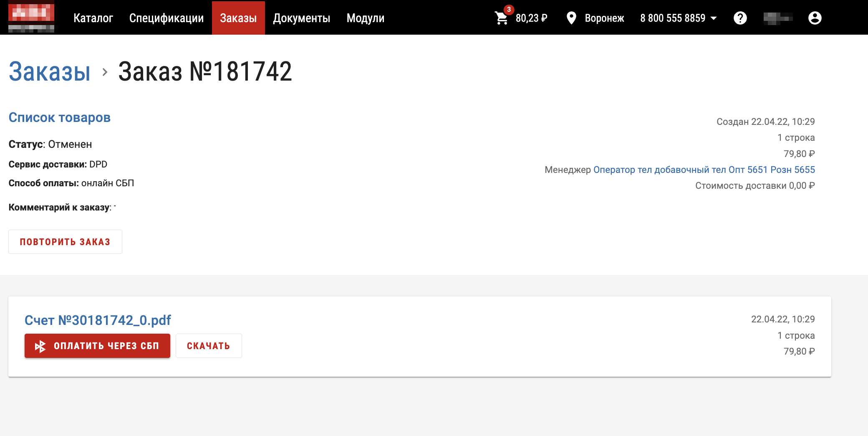Pay via ОПЛАТИТЬ ЧЕРЕЗ СБП button

point(97,346)
